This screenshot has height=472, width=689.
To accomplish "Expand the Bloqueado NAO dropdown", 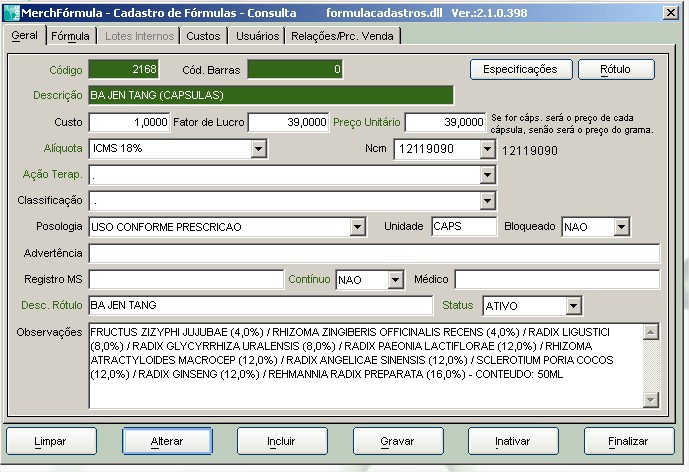I will [621, 227].
